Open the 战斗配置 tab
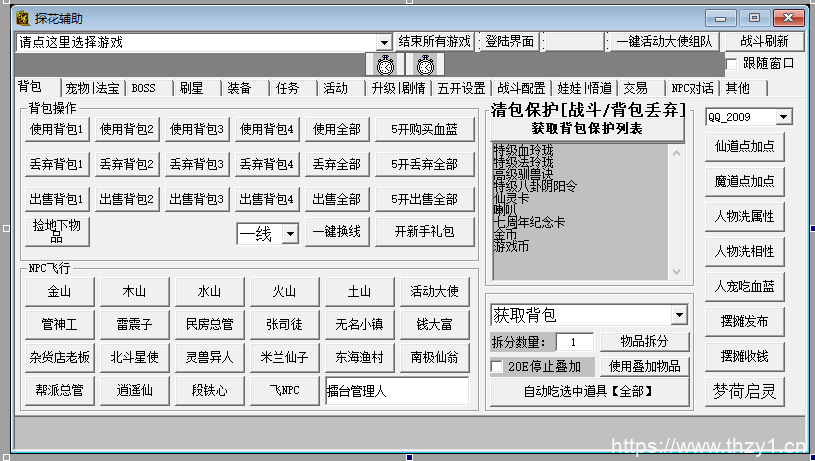Viewport: 815px width, 461px height. point(521,88)
